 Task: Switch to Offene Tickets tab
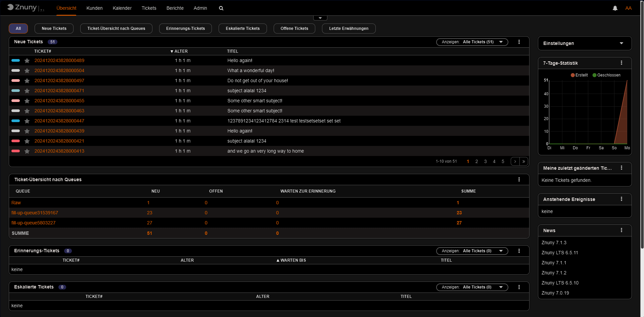pos(294,29)
